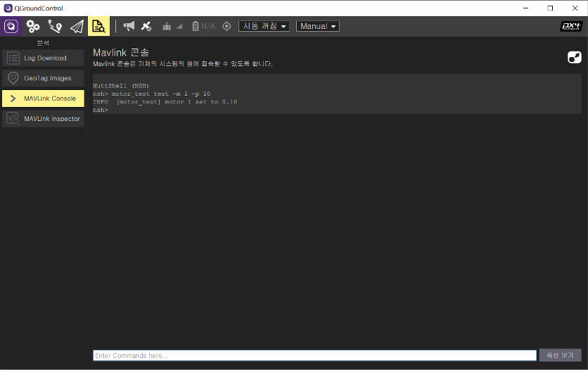View telemetry signal strength bars icon

[179, 26]
